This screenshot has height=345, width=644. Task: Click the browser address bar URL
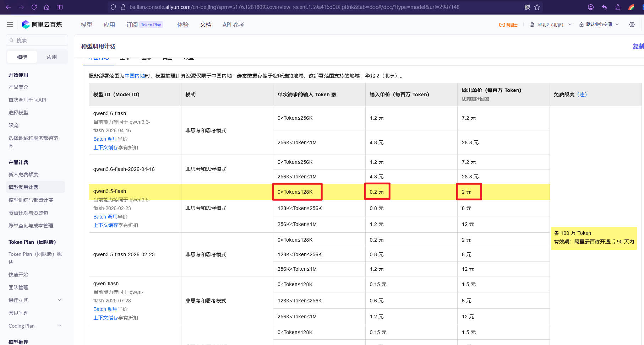click(x=294, y=7)
